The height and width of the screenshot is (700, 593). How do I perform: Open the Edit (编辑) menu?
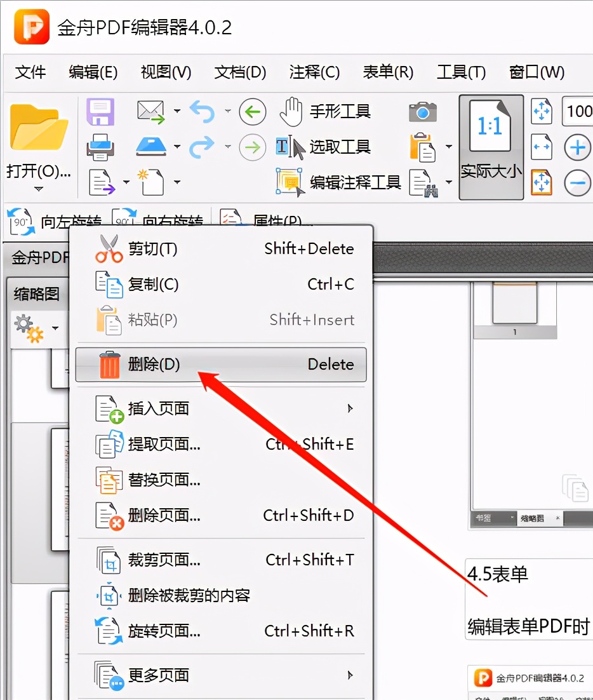pos(93,72)
